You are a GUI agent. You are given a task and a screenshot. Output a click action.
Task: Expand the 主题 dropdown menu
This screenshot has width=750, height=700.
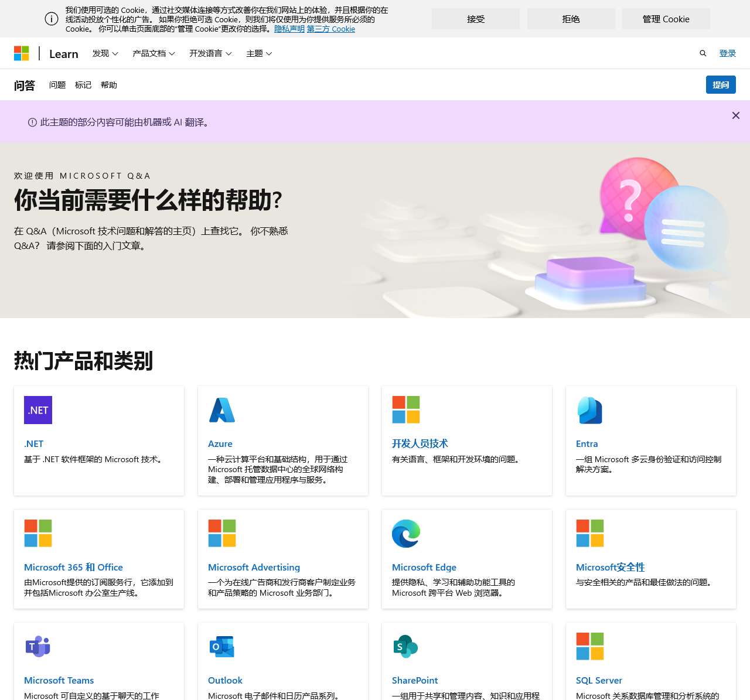(x=259, y=53)
